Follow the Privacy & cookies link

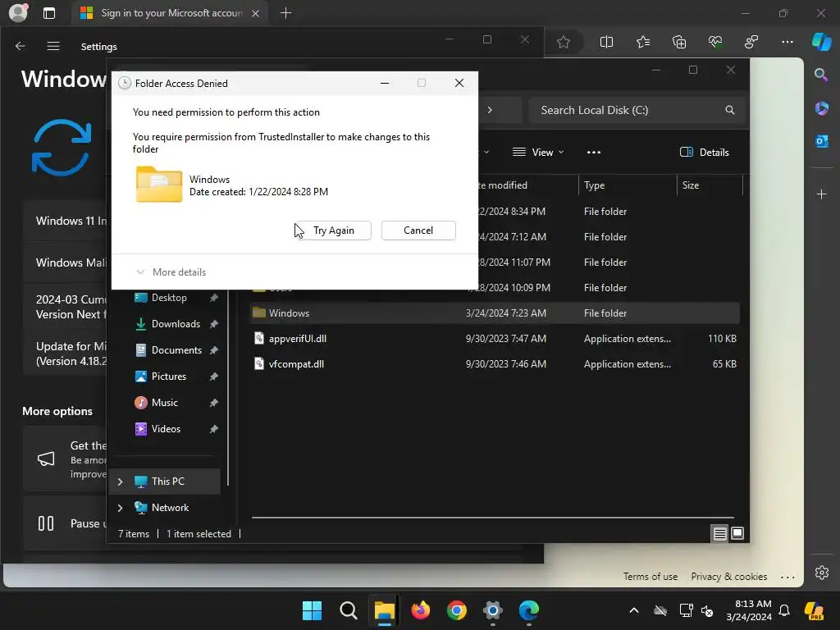click(728, 577)
